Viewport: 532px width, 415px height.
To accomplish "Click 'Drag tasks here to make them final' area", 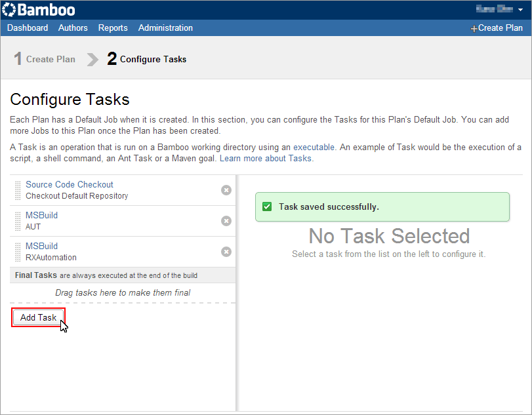I will coord(123,292).
